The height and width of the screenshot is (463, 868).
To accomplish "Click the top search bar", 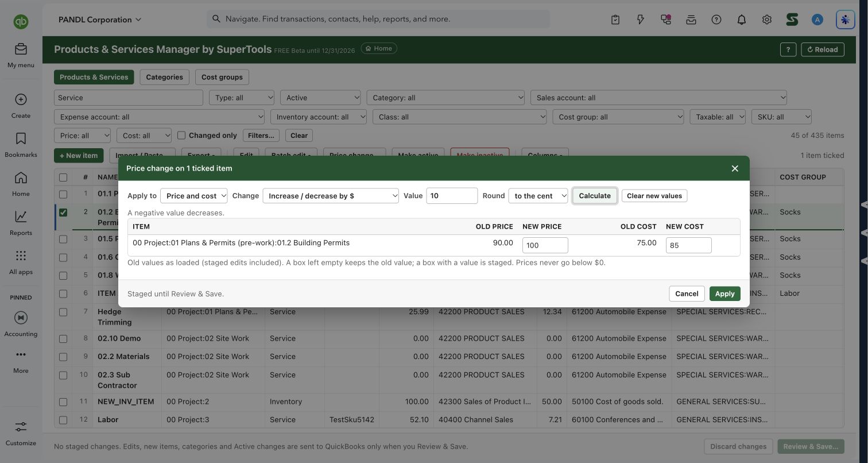I will click(x=378, y=19).
